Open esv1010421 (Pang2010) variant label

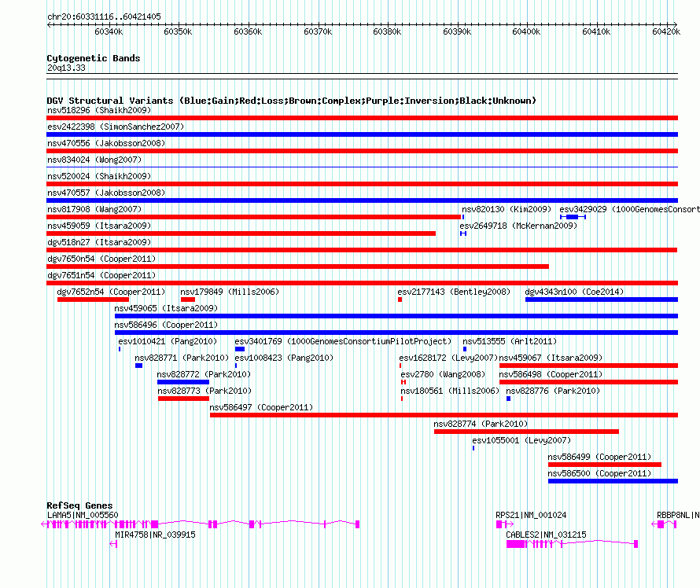(x=168, y=341)
